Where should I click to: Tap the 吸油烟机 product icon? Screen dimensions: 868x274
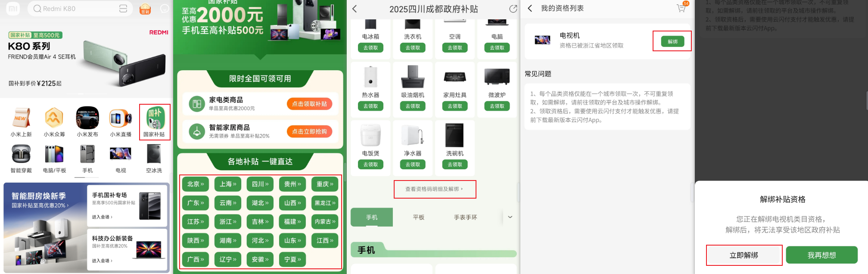point(413,77)
